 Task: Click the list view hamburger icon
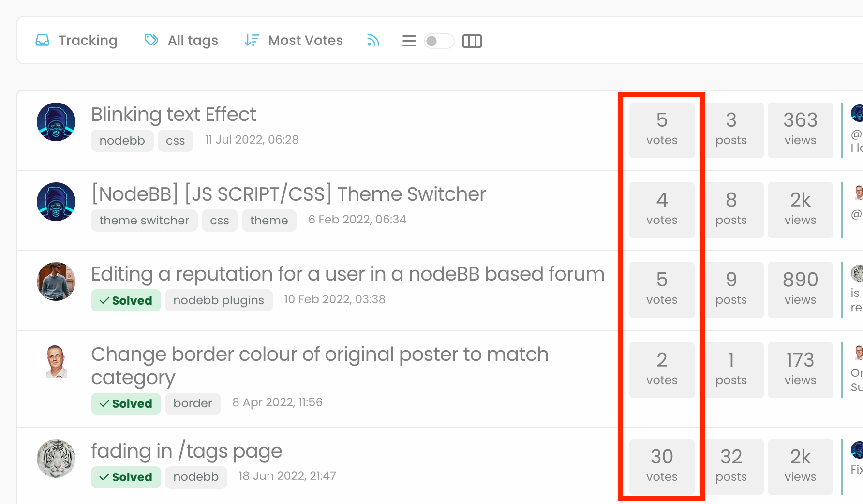coord(409,41)
